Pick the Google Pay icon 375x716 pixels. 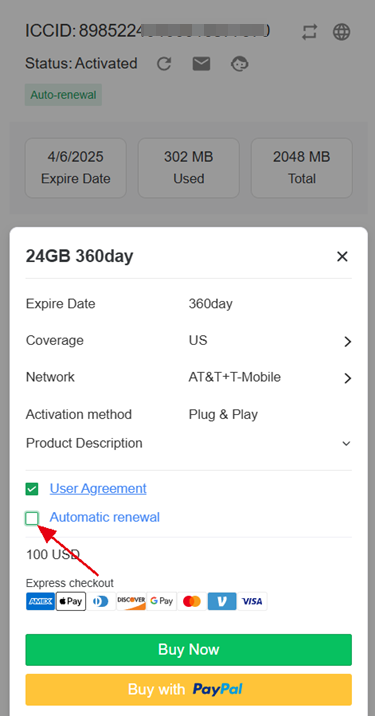point(162,601)
